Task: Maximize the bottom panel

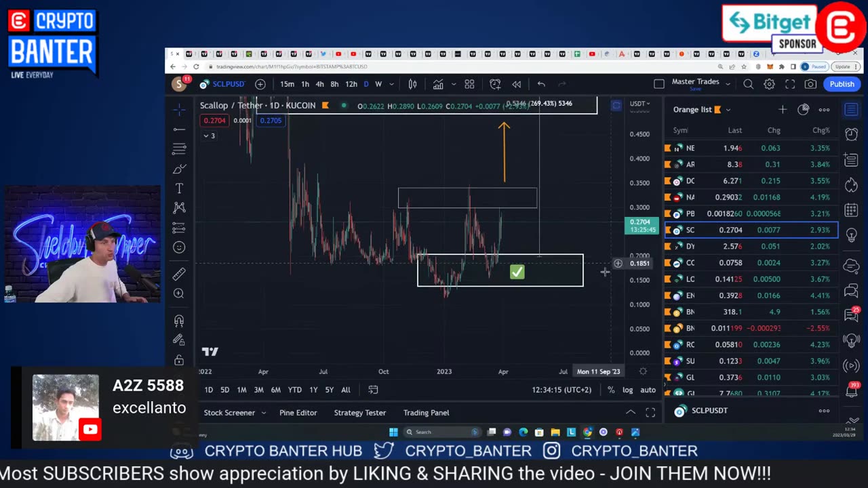Action: pyautogui.click(x=650, y=412)
